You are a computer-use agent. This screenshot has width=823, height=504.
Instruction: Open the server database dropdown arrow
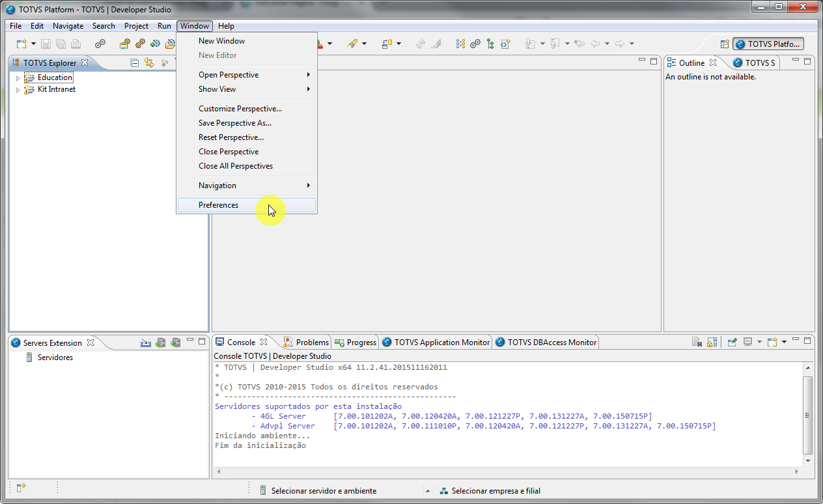point(398,44)
